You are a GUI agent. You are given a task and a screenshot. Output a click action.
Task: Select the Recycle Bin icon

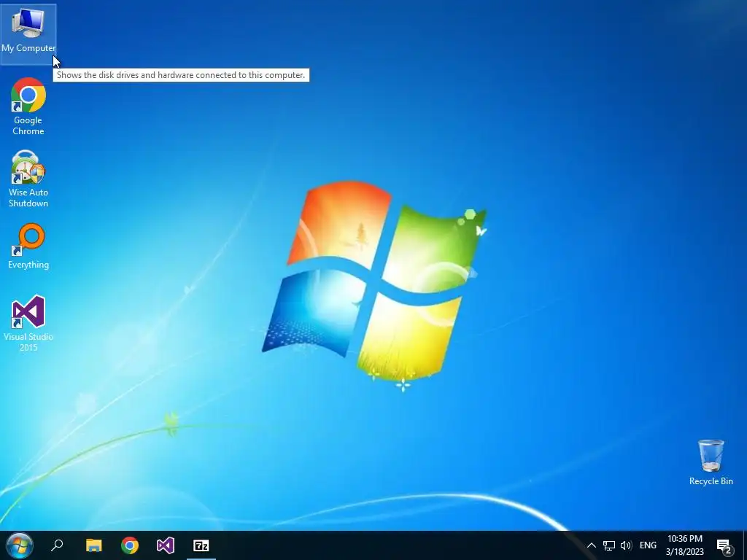[x=711, y=462]
